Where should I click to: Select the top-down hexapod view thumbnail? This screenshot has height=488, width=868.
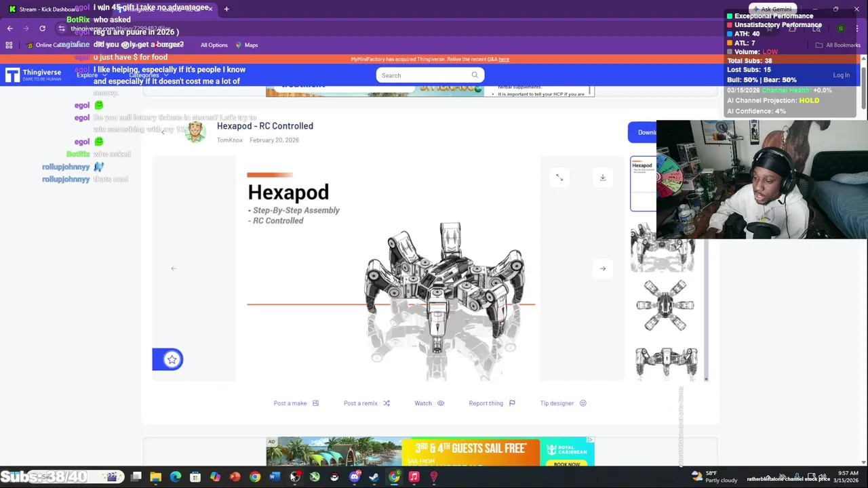click(x=665, y=306)
